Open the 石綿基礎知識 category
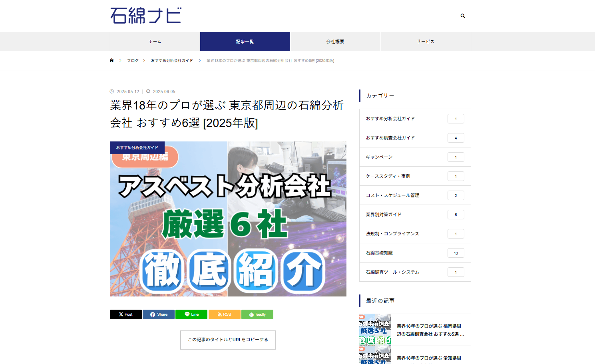595x364 pixels. 380,253
